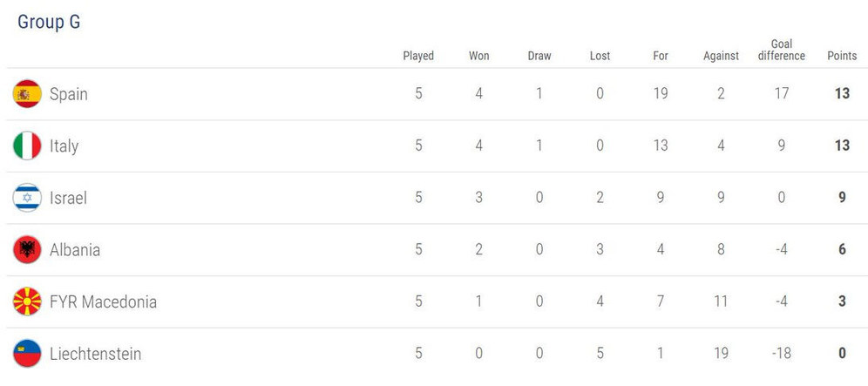Open Liechtenstein team name link
The height and width of the screenshot is (386, 868).
(x=95, y=355)
